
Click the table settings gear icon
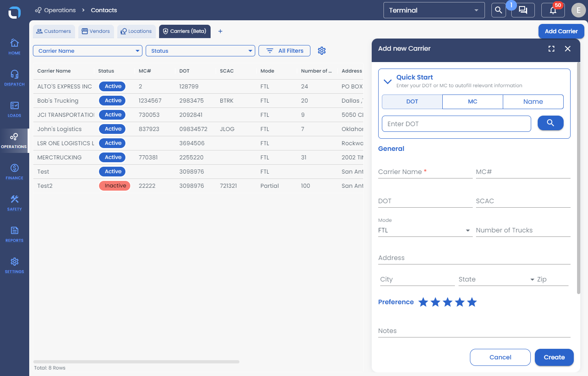click(322, 51)
